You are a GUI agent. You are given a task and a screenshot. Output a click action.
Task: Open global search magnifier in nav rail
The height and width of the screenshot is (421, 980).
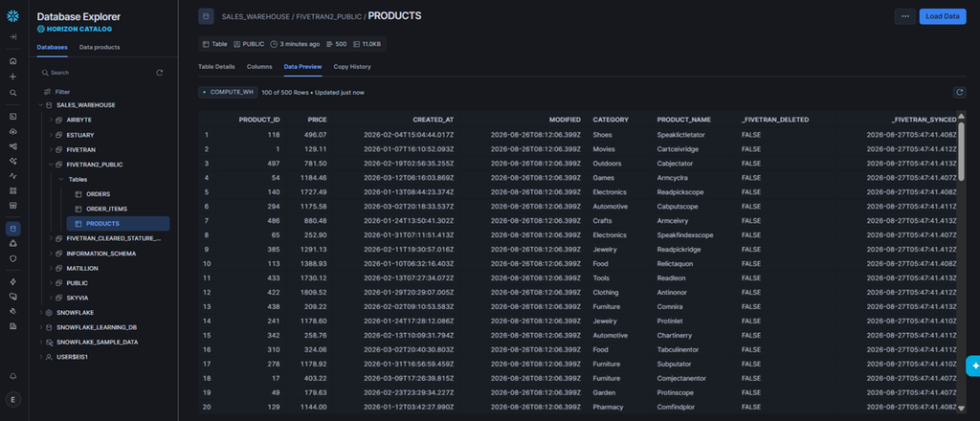pyautogui.click(x=13, y=93)
